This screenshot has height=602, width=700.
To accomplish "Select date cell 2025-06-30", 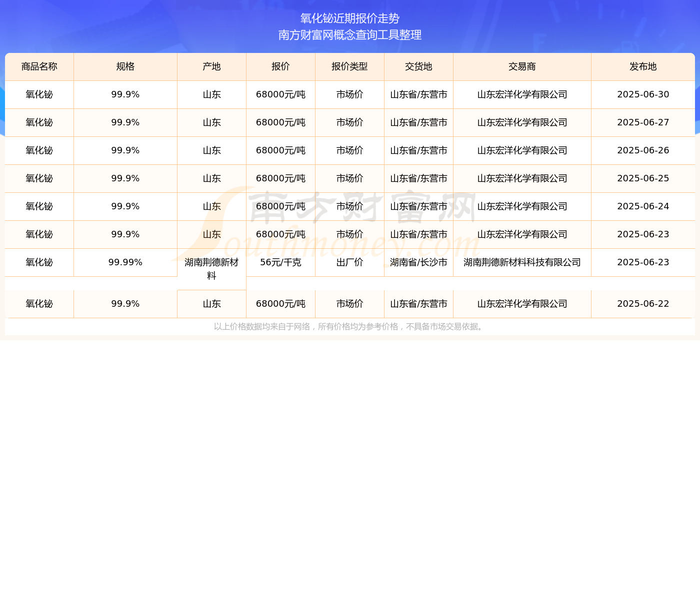I will pos(643,94).
